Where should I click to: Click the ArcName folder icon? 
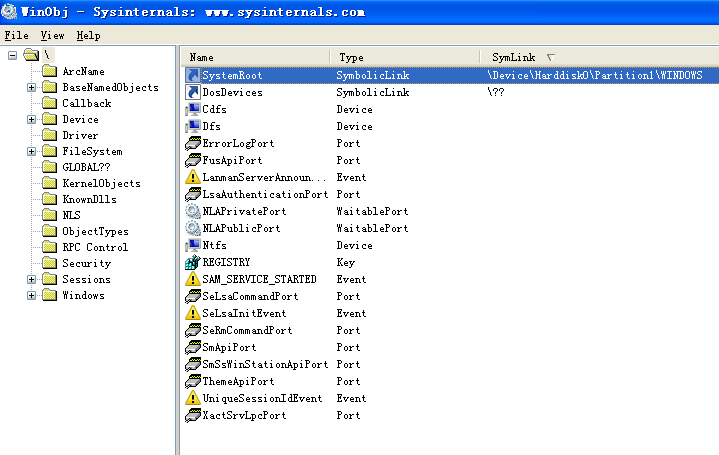50,71
